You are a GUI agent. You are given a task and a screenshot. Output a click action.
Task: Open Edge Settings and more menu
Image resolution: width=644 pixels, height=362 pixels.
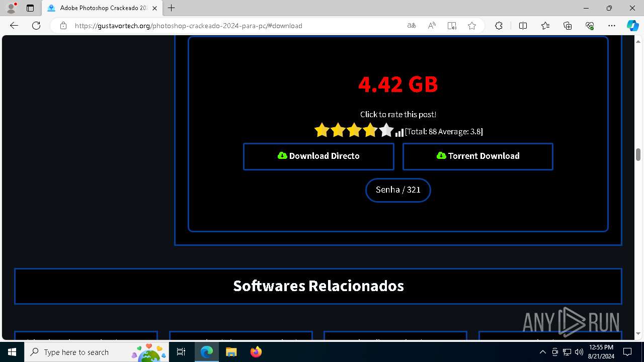pos(612,26)
